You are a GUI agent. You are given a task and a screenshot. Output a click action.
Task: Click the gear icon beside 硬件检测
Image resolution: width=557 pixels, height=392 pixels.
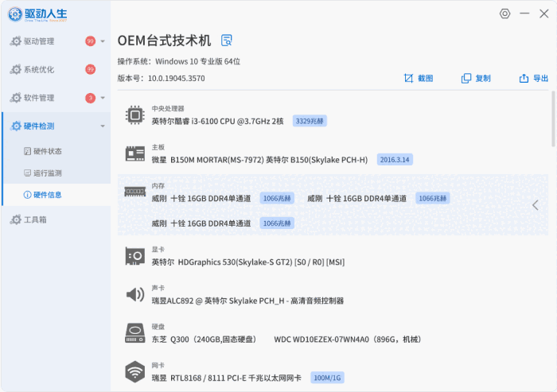16,126
